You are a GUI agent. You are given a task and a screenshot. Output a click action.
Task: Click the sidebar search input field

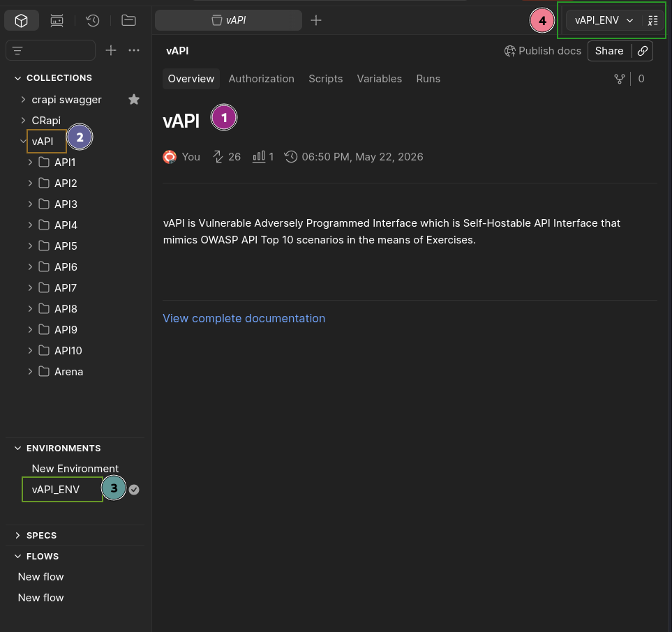point(50,50)
